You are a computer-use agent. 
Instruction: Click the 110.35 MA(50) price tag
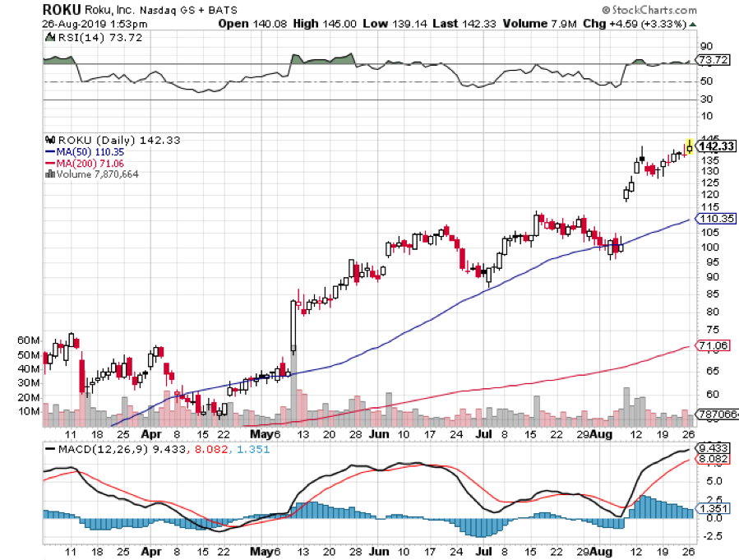point(716,219)
